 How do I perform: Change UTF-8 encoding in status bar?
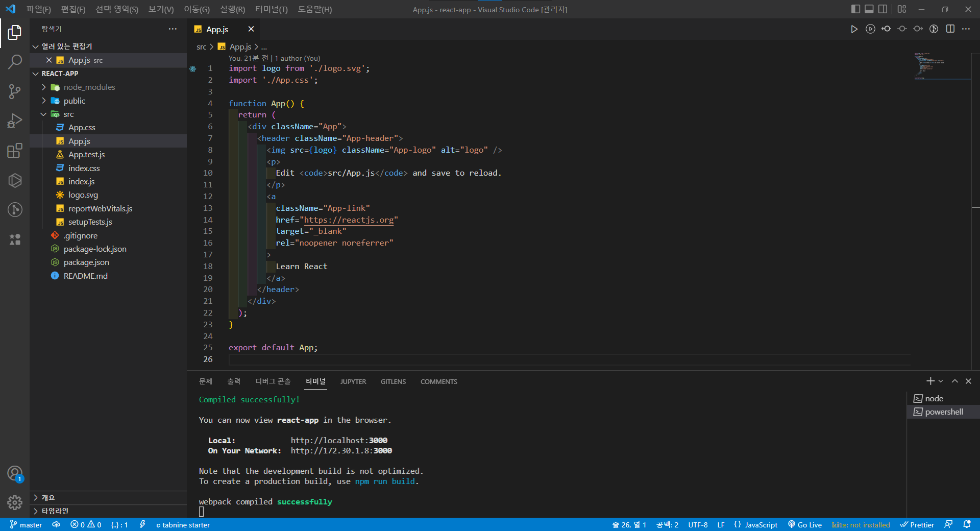tap(698, 525)
